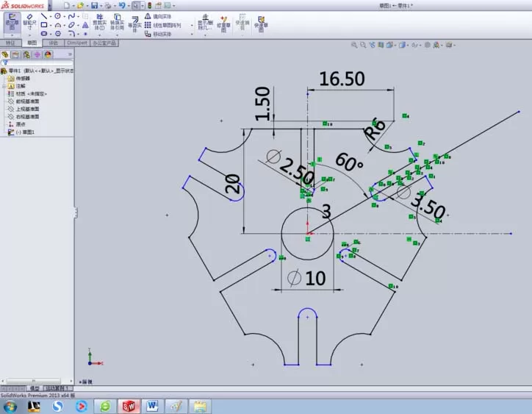Open the Display Style dropdown in view toolbar
Image resolution: width=532 pixels, height=414 pixels.
(x=403, y=45)
